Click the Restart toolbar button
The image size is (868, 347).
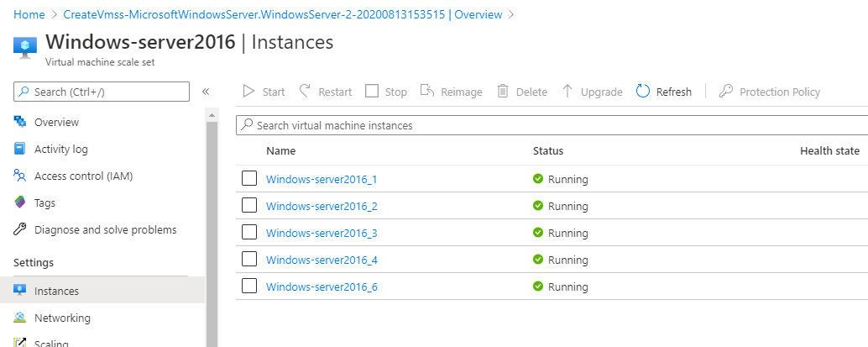coord(326,92)
